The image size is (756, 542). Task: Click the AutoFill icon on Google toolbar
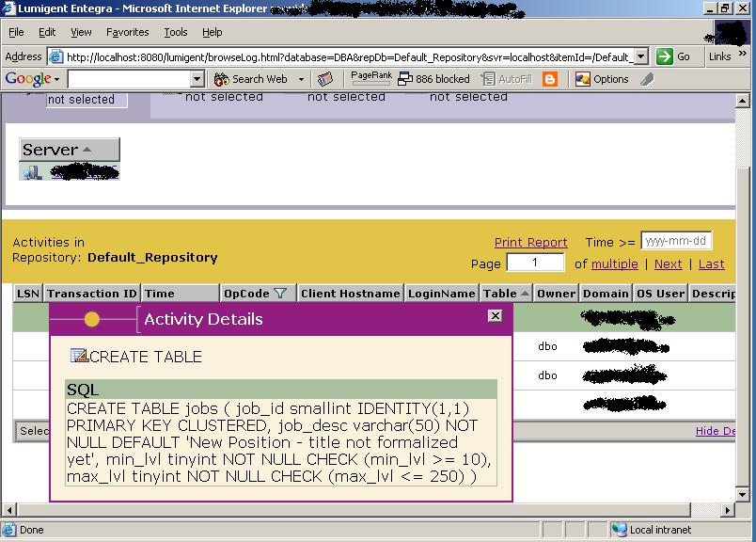[487, 79]
